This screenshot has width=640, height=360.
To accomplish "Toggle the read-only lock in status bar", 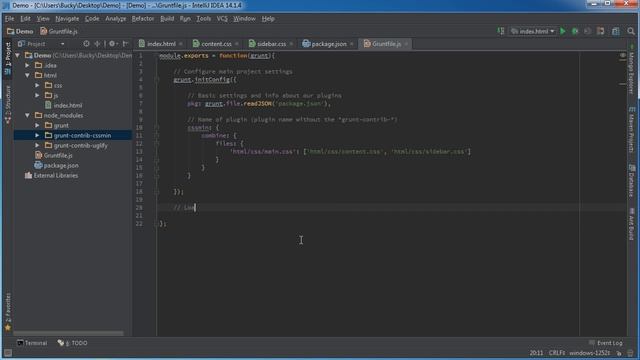I will point(619,353).
